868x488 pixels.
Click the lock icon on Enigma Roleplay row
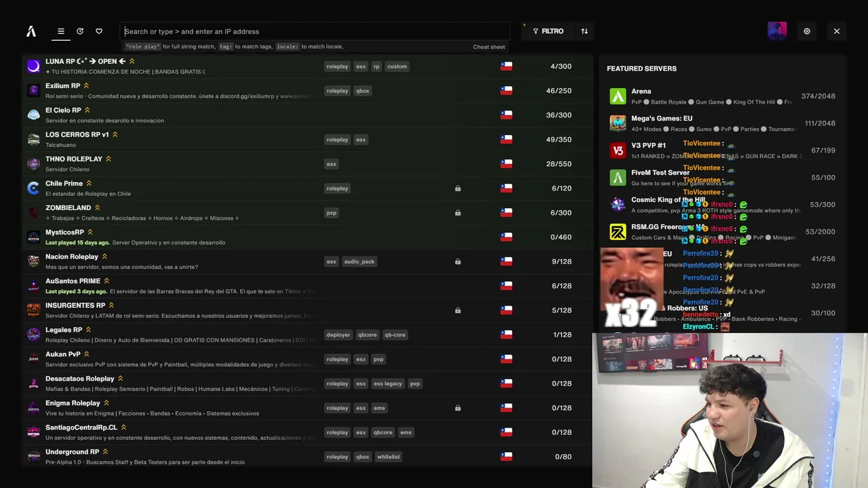coord(458,408)
